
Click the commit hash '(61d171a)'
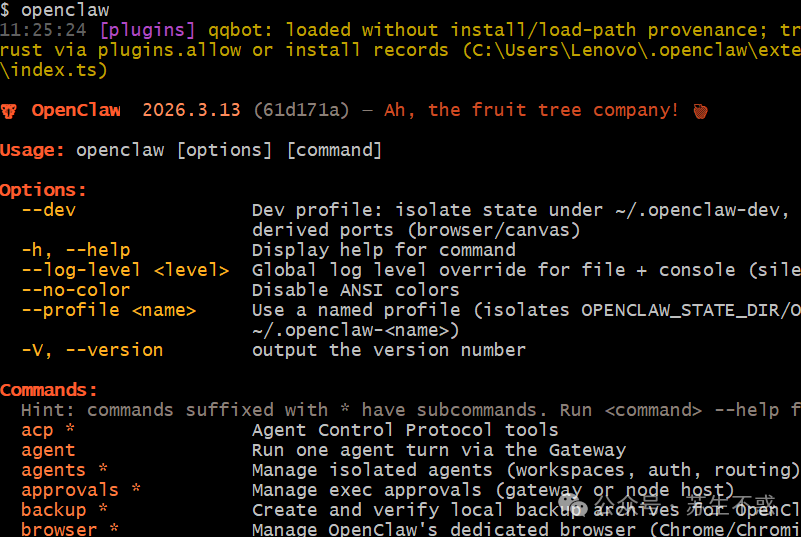tap(301, 110)
